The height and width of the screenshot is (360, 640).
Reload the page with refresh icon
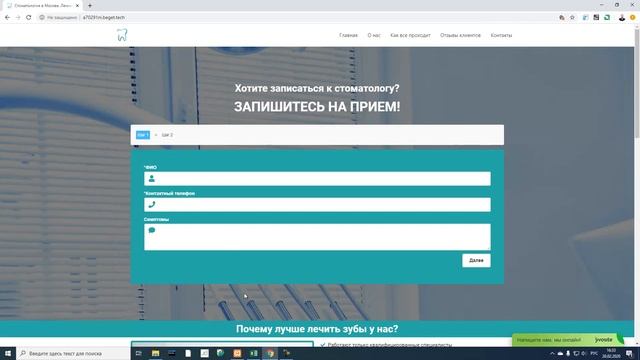click(x=29, y=18)
